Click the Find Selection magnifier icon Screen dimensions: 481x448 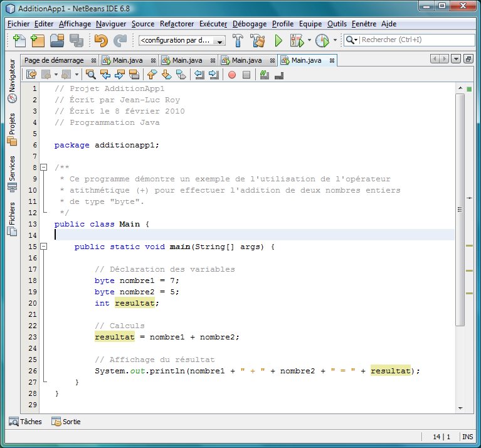coord(91,75)
